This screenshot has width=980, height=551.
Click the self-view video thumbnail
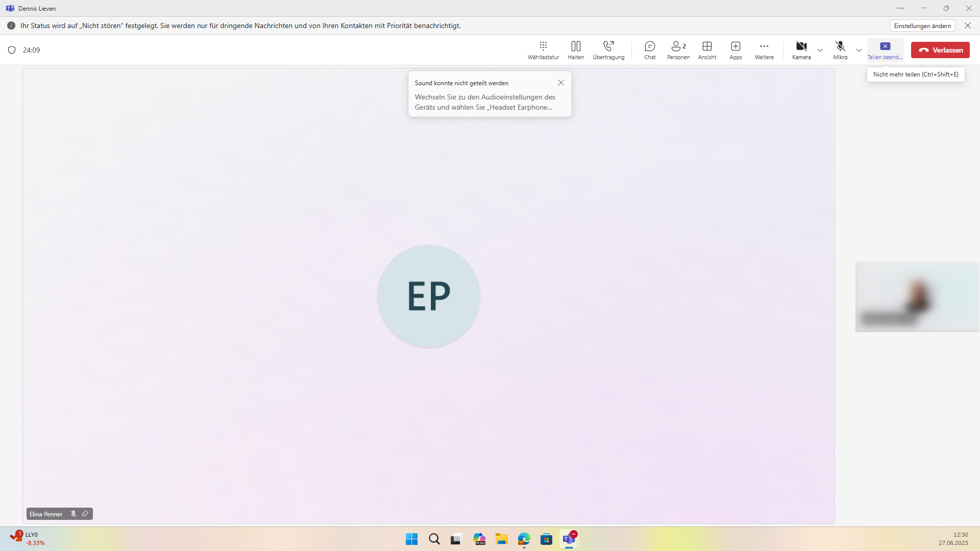click(x=917, y=297)
